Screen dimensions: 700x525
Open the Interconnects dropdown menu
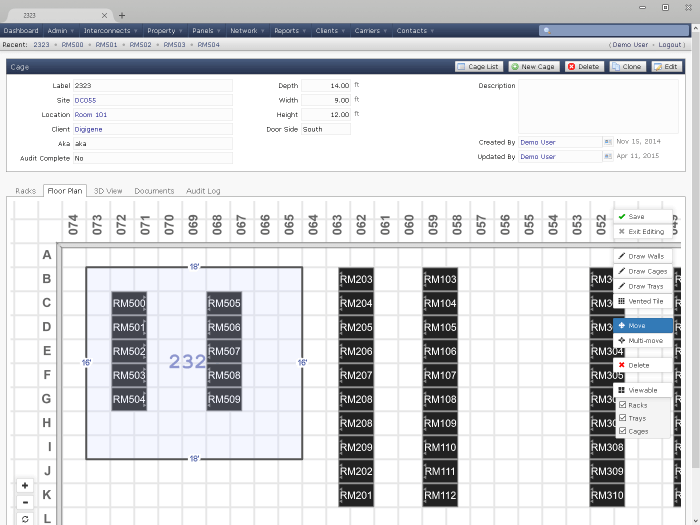109,31
